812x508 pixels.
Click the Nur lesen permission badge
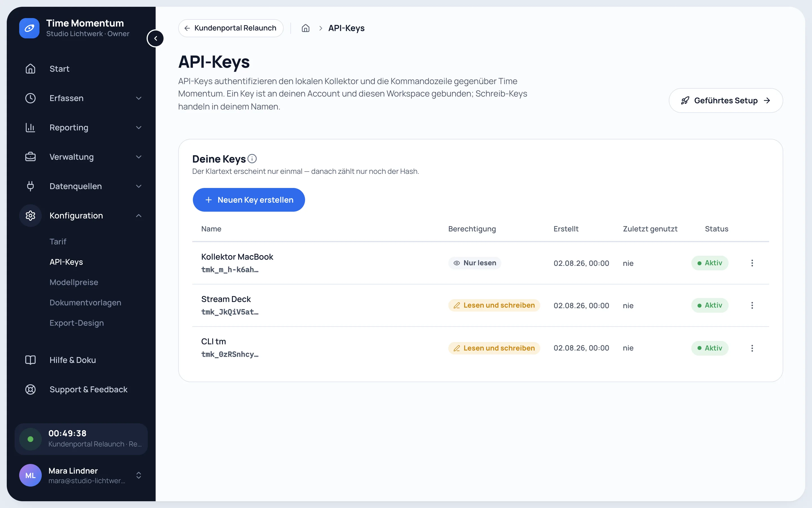[x=475, y=263]
